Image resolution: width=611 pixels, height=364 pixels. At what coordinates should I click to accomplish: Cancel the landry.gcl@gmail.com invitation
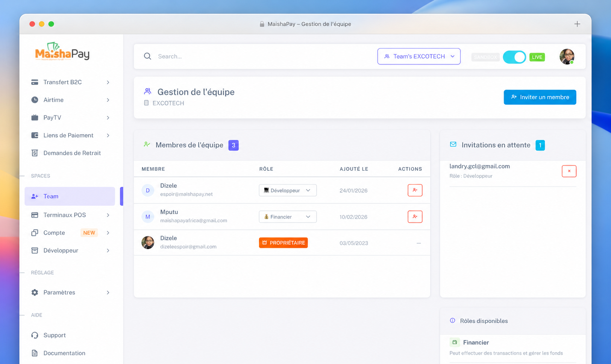[x=569, y=171]
